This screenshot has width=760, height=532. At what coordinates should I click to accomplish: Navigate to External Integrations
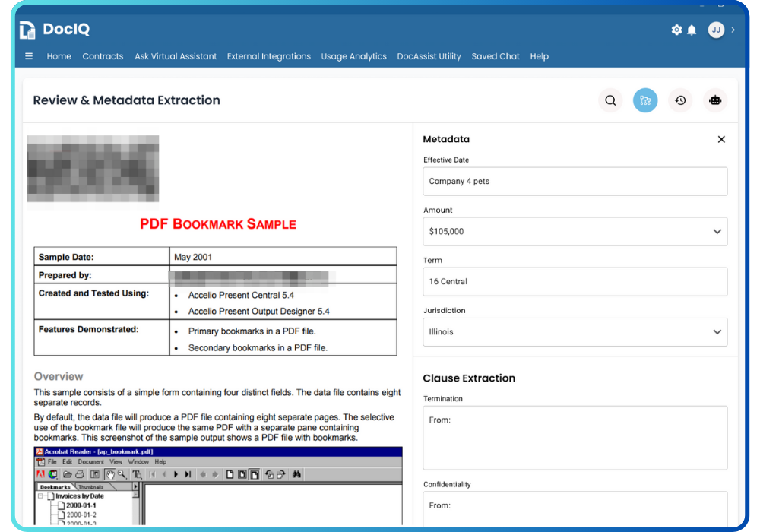268,56
